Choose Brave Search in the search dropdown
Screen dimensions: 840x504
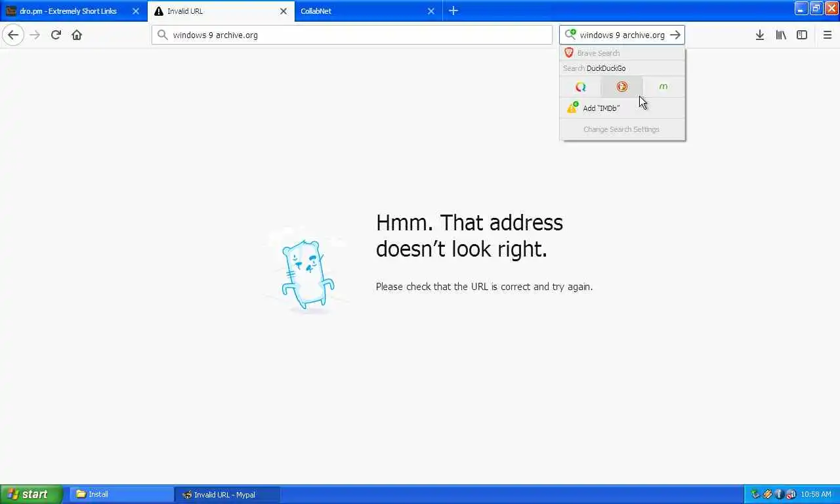tap(622, 53)
